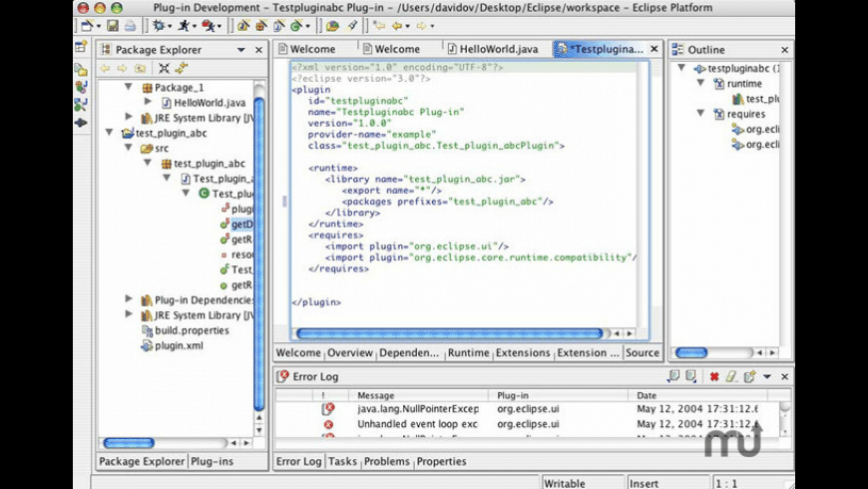Switch to the Problems tab
Viewport: 868px width, 489px height.
tap(386, 461)
